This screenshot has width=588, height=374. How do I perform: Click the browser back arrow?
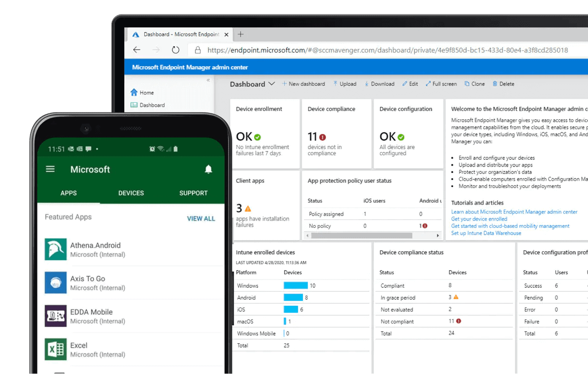pos(137,50)
